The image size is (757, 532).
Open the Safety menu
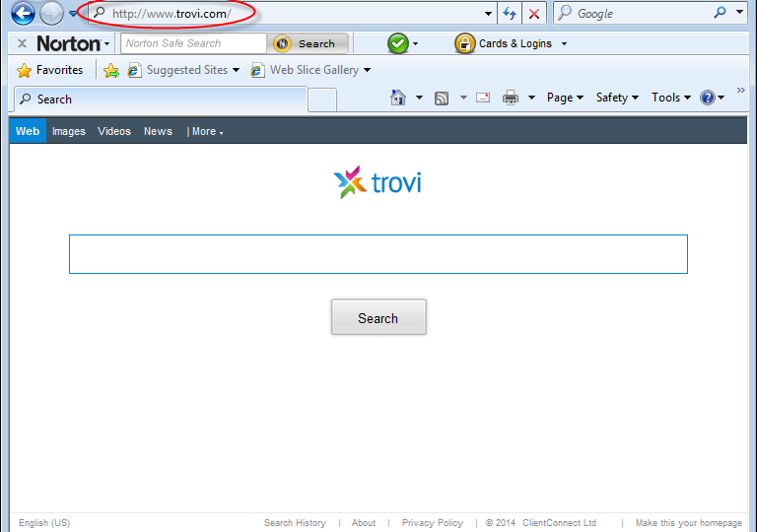click(617, 98)
